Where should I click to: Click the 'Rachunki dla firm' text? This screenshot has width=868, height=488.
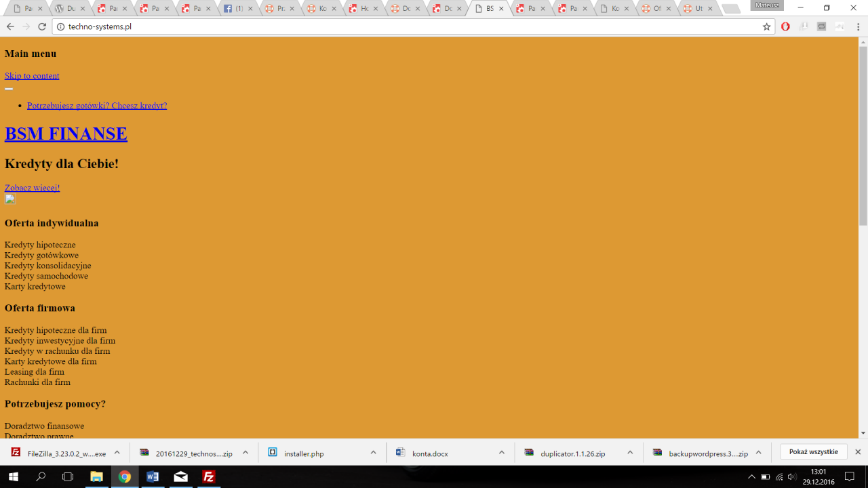[37, 382]
